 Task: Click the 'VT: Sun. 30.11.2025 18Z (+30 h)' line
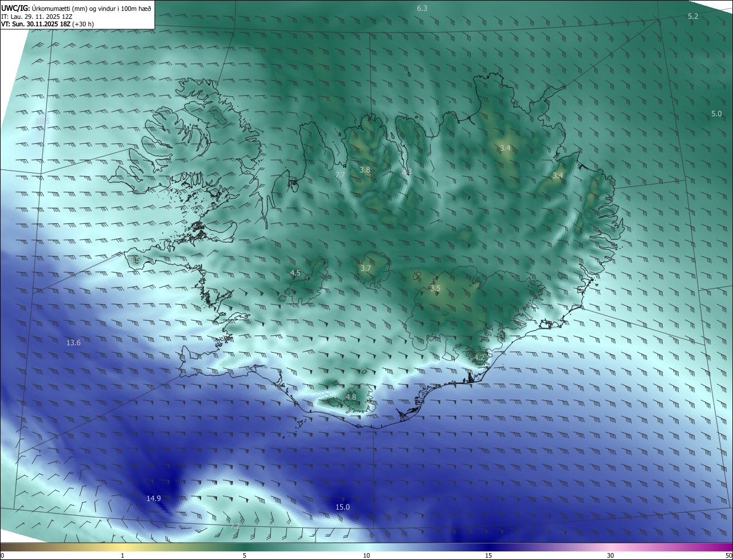point(48,24)
